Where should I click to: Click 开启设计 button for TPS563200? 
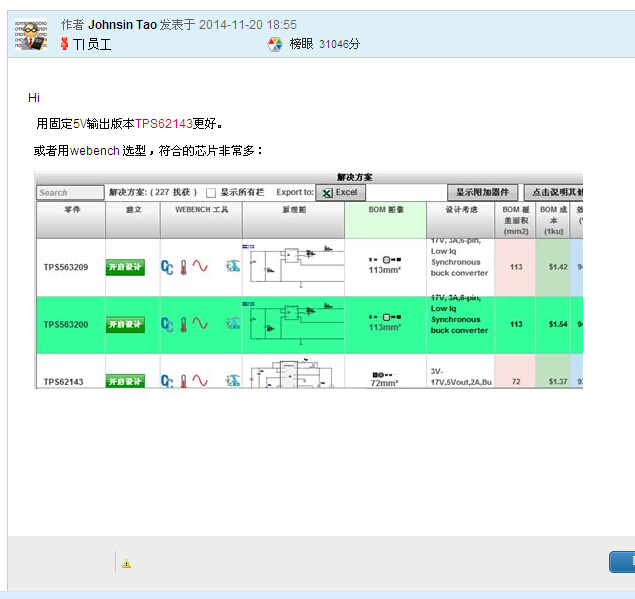(x=125, y=325)
